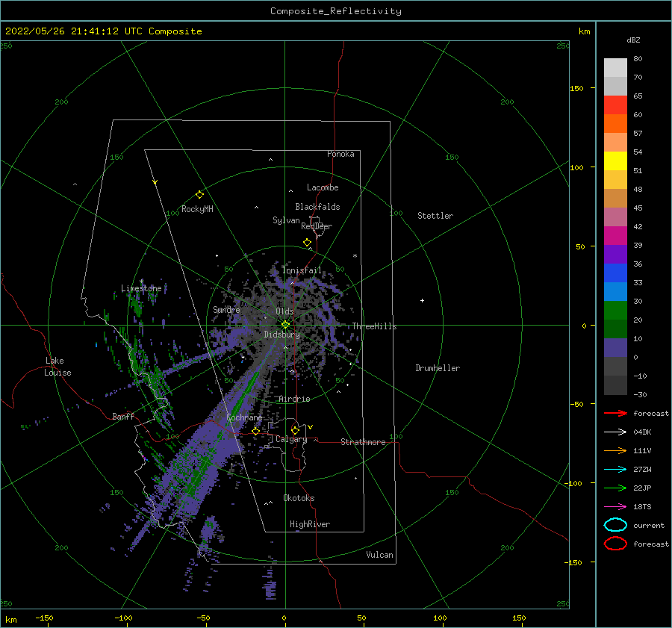Image resolution: width=672 pixels, height=628 pixels.
Task: Click the yellow V marker above Calgary
Action: click(310, 427)
